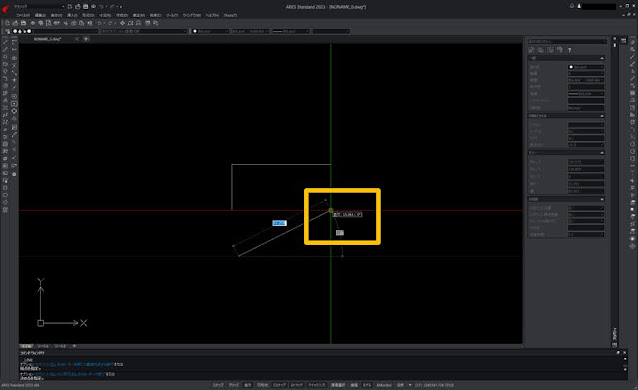Toggle 円形状 in the status bar

click(263, 385)
